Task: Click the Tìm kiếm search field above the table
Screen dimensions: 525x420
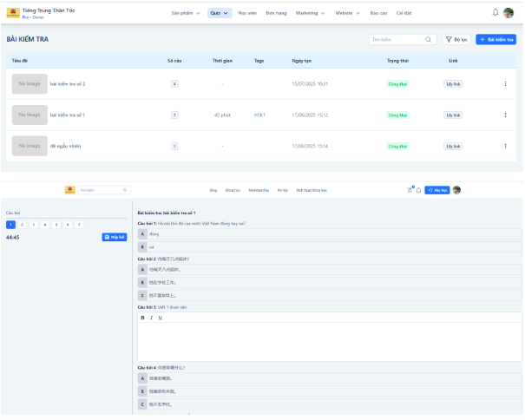Action: 397,39
